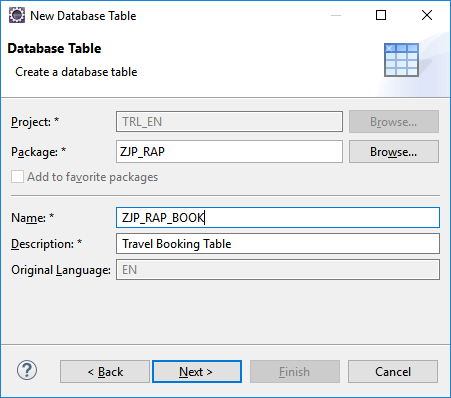Screen dimensions: 451x398
Task: Click the Create a database table subtitle
Action: (x=76, y=72)
